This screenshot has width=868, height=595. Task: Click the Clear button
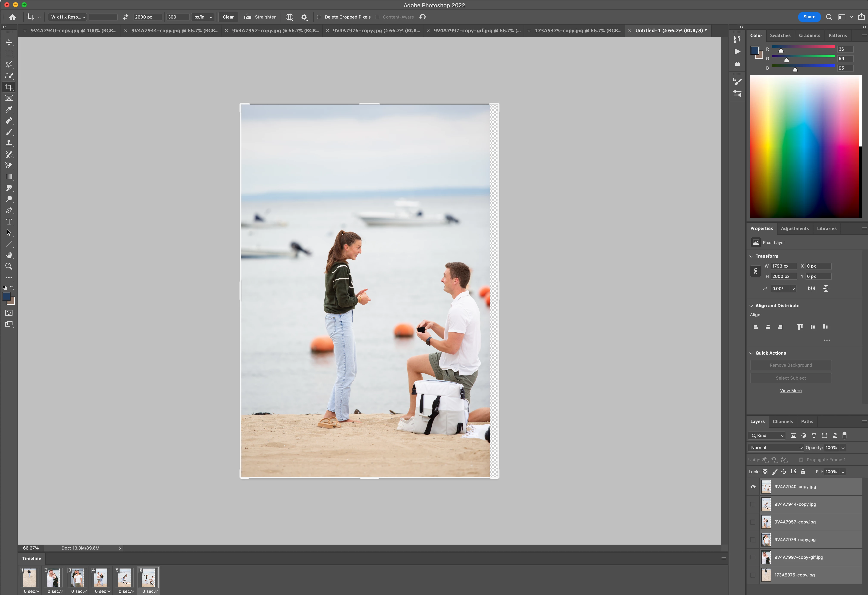point(228,17)
